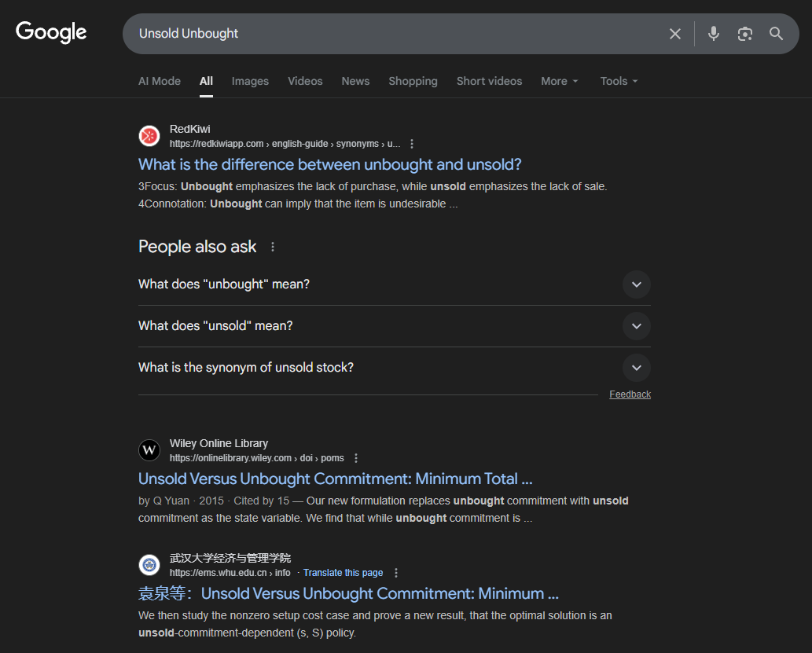Expand 'What does "unsold" mean?' question

tap(636, 326)
